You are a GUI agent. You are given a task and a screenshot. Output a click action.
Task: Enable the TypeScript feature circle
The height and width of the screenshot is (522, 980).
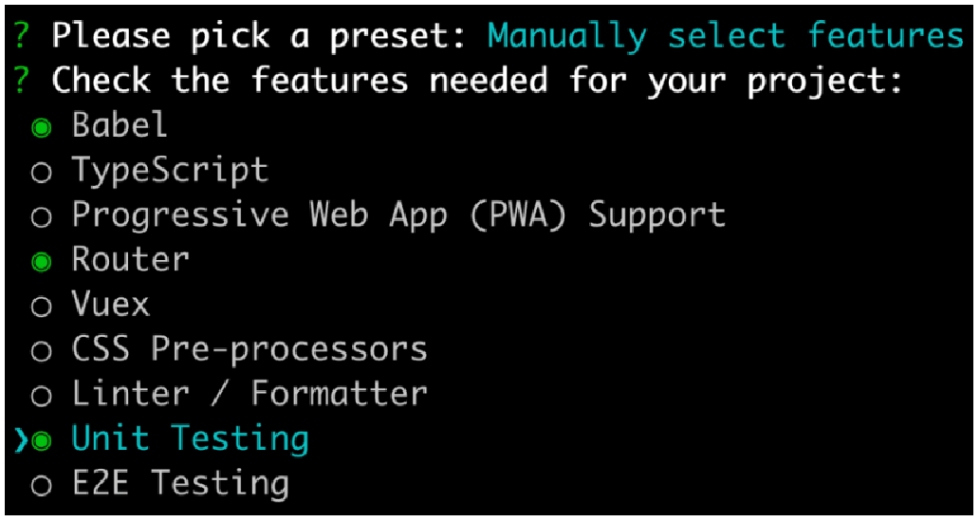[41, 173]
